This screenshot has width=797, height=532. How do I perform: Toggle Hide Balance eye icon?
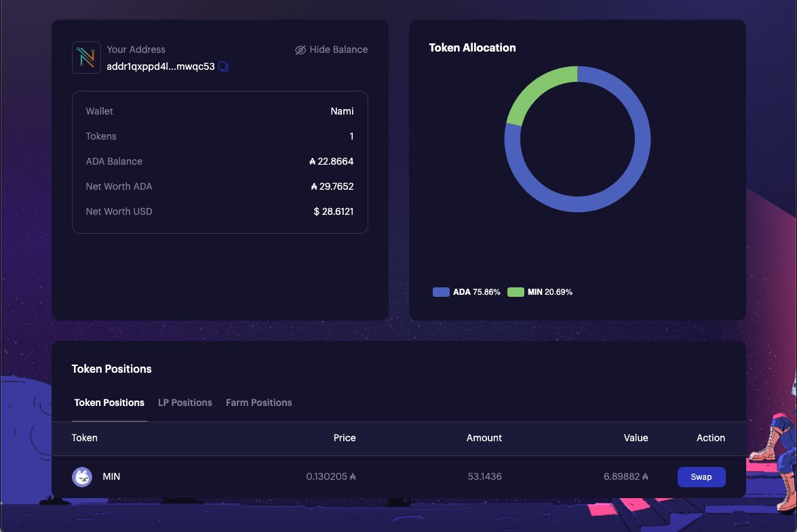coord(300,49)
